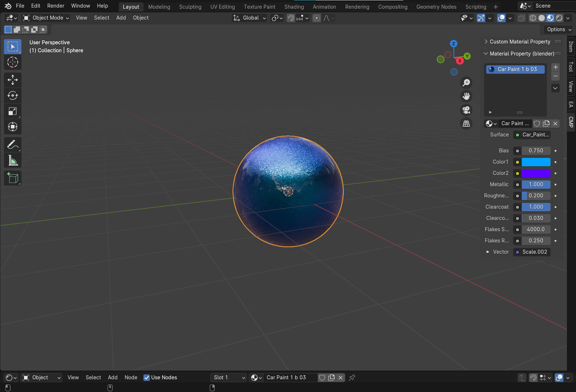
Task: Choose the Measure tool
Action: [13, 160]
